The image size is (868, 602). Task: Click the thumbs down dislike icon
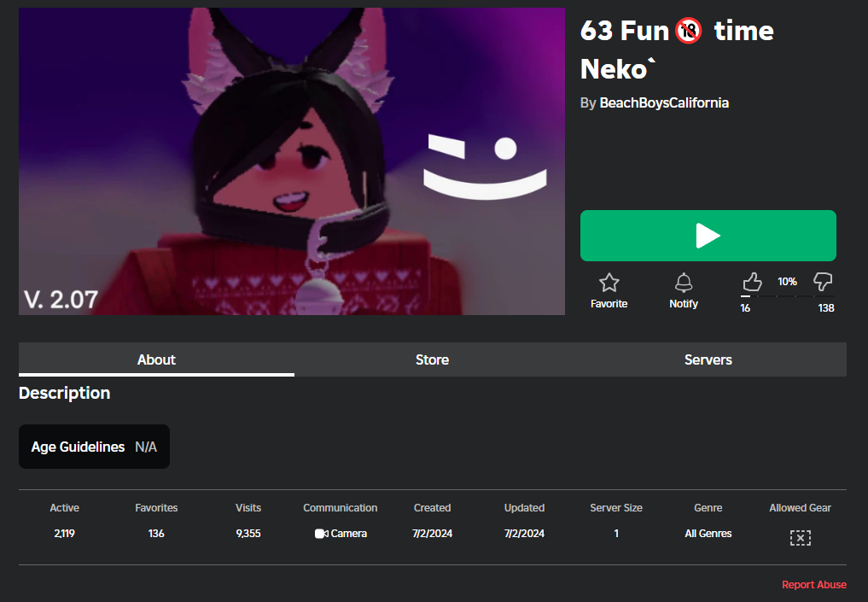823,282
